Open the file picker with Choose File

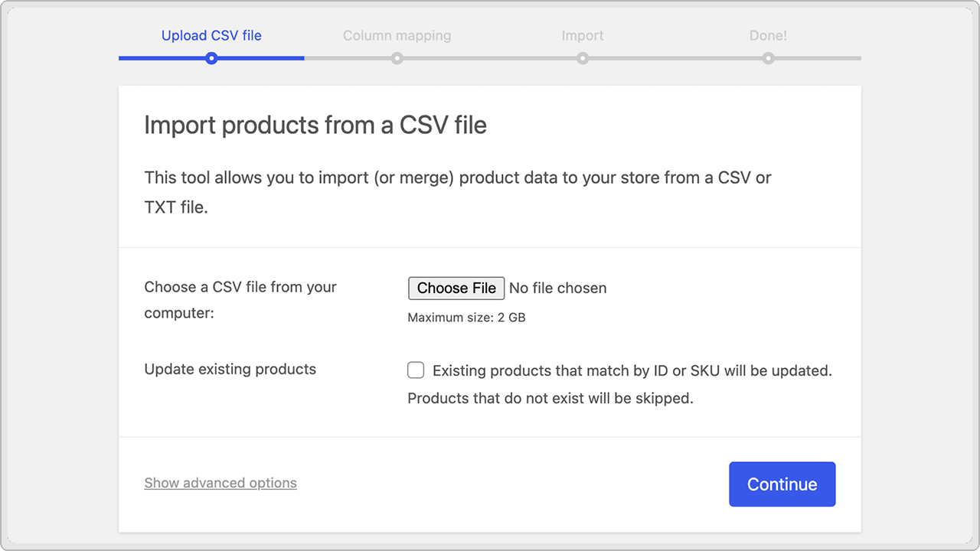pos(456,288)
